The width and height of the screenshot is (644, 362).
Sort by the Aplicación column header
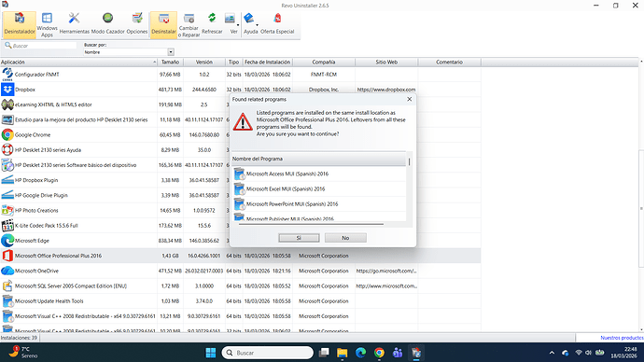(78, 62)
